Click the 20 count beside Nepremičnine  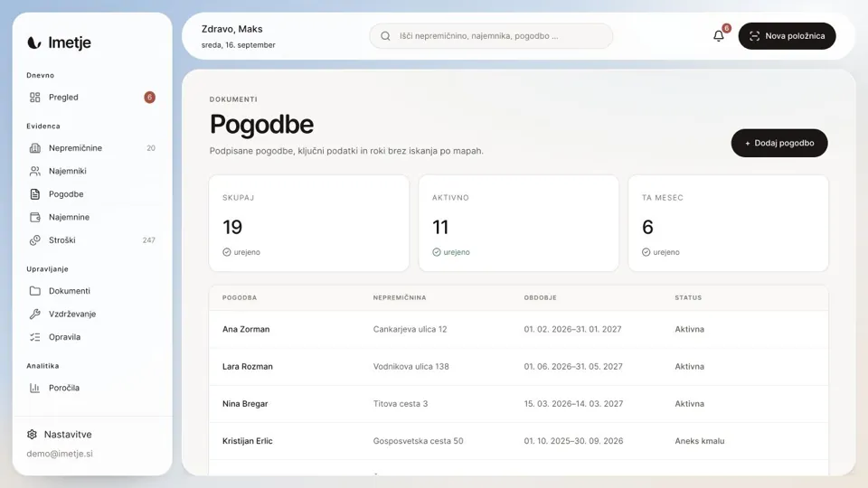coord(151,148)
